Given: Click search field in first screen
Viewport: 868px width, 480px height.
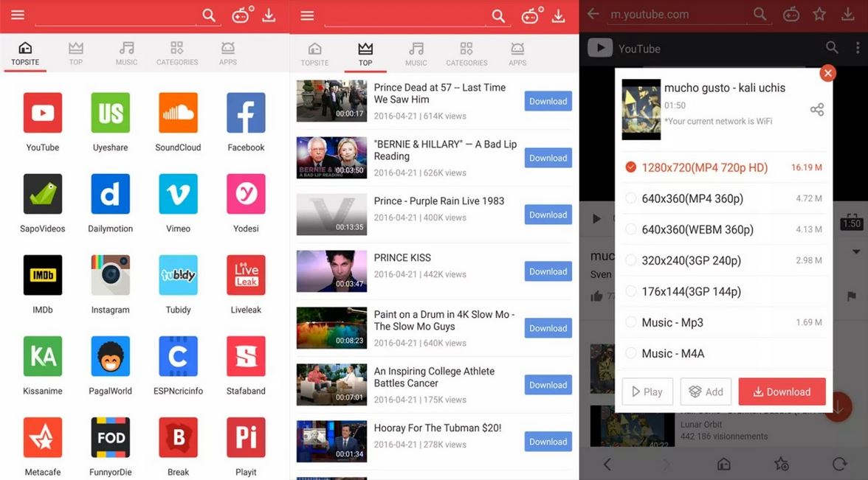Looking at the screenshot, I should click(x=115, y=15).
